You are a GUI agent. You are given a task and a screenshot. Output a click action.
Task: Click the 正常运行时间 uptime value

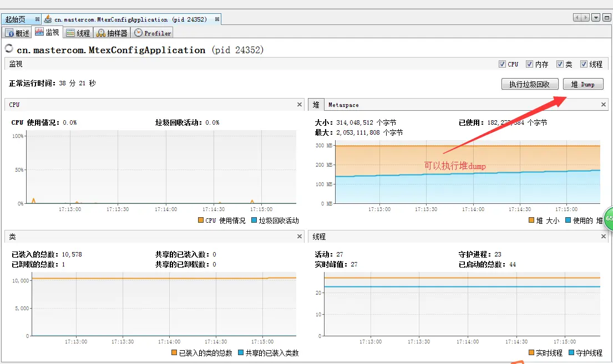pos(78,83)
